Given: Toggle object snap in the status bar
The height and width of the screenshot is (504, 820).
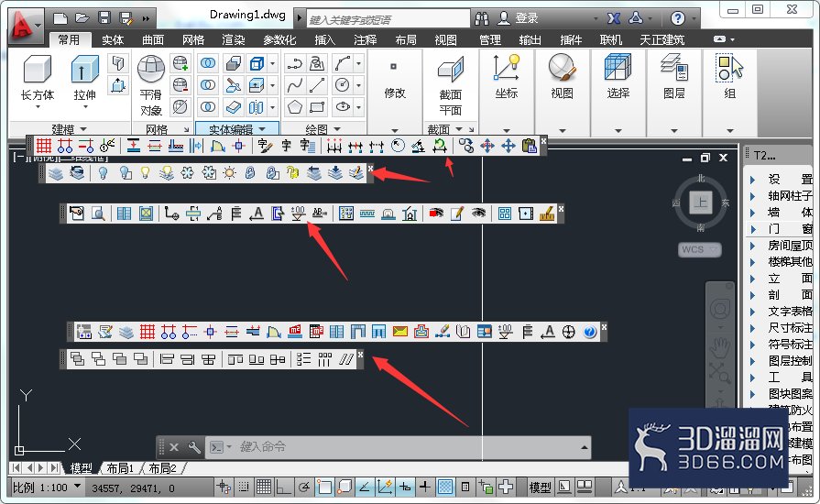Looking at the screenshot, I should 324,487.
